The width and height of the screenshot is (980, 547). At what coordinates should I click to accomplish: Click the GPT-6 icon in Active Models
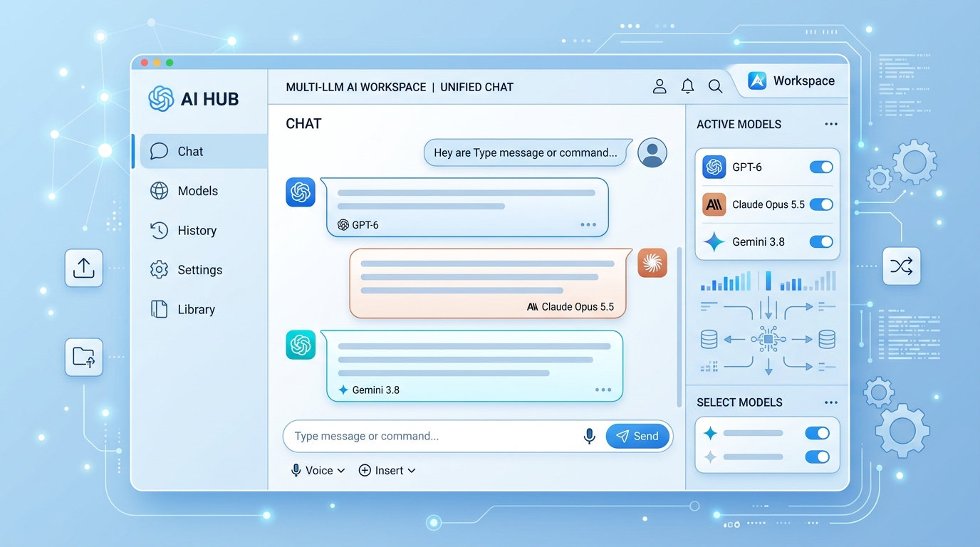click(714, 167)
